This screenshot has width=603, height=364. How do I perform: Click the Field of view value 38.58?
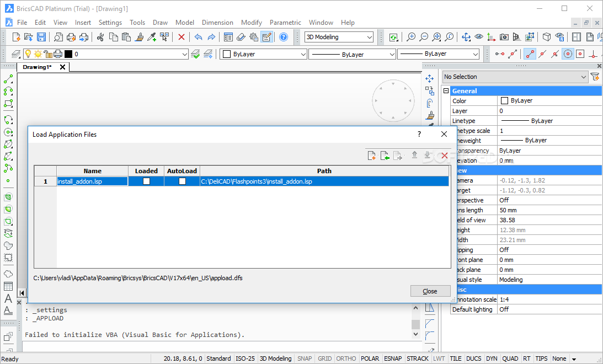pos(549,220)
